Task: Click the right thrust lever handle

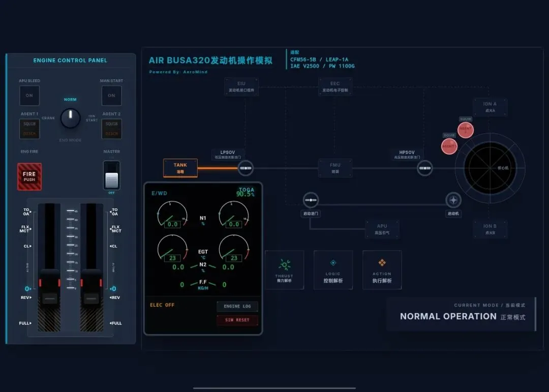Action: (91, 289)
